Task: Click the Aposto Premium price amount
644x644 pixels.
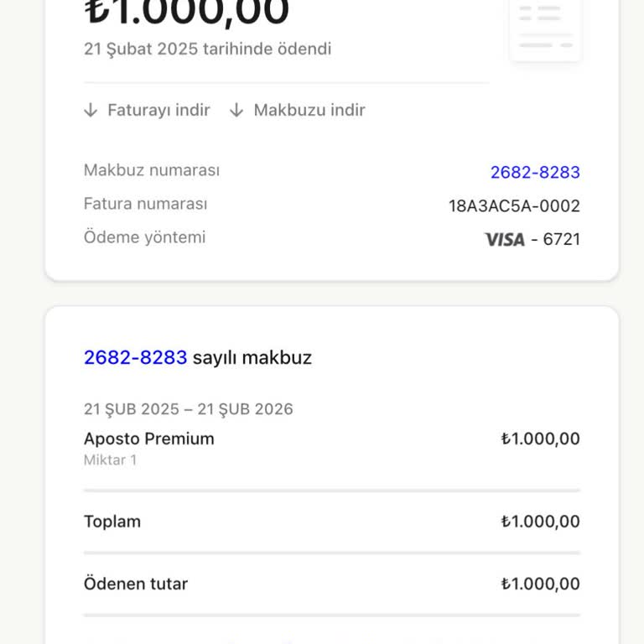Action: pos(540,439)
